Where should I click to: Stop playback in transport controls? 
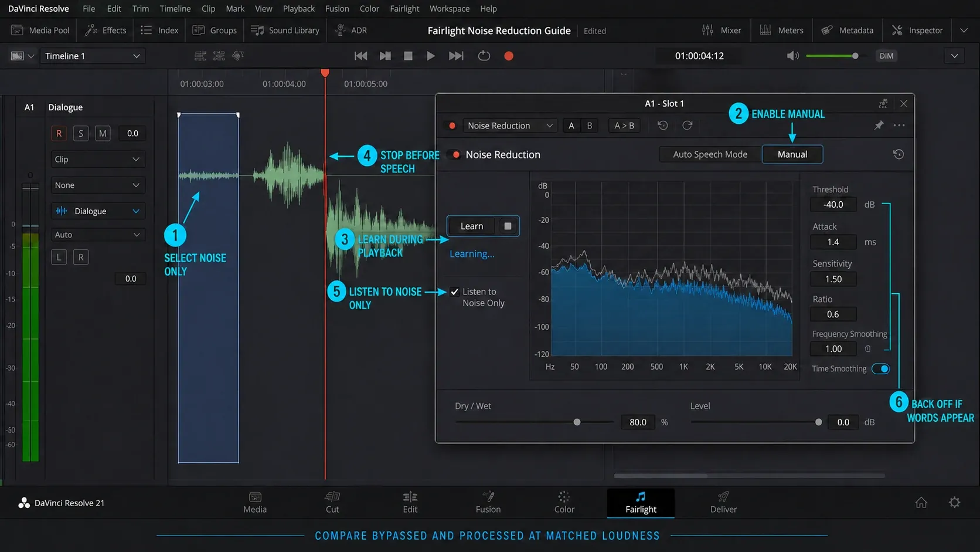pos(408,56)
